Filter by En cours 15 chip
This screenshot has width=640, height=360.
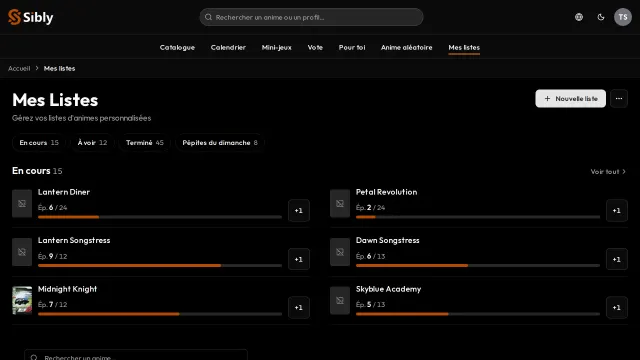click(x=39, y=142)
